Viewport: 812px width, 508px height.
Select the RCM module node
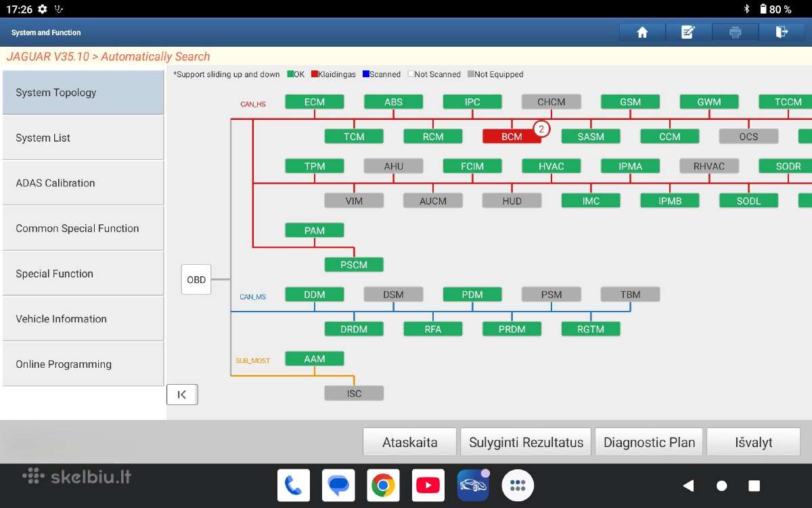433,136
